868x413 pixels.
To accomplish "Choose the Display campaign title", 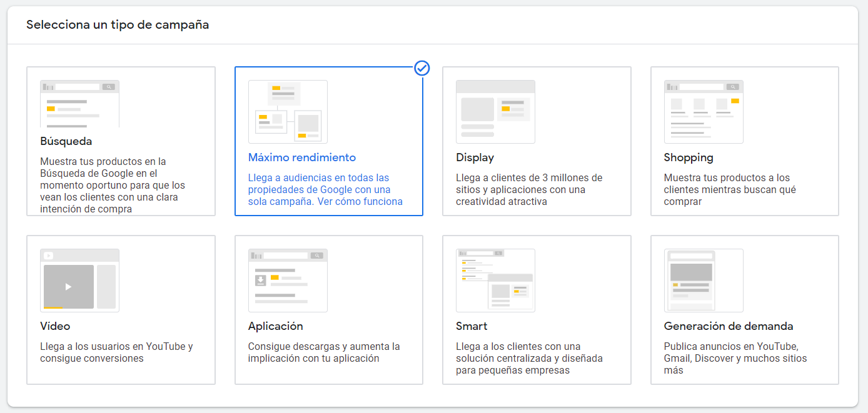I will click(x=475, y=157).
